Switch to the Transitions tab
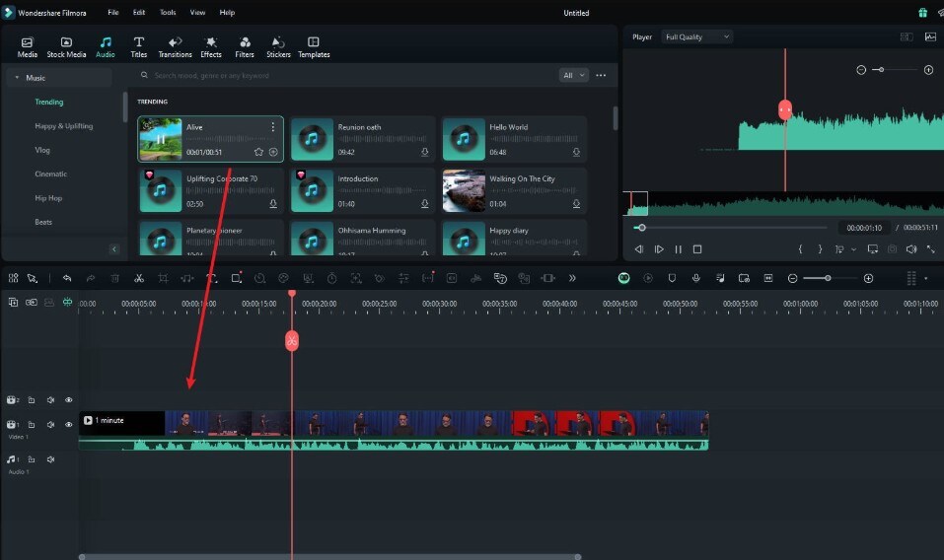This screenshot has height=560, width=944. coord(176,47)
